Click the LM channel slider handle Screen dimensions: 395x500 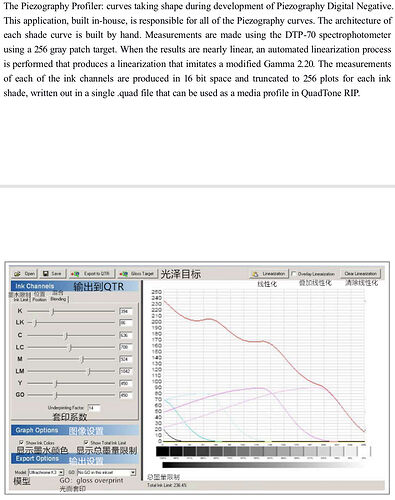pyautogui.click(x=89, y=371)
